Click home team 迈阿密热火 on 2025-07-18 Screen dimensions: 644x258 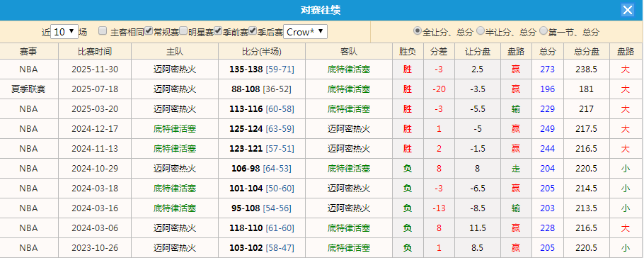point(175,89)
